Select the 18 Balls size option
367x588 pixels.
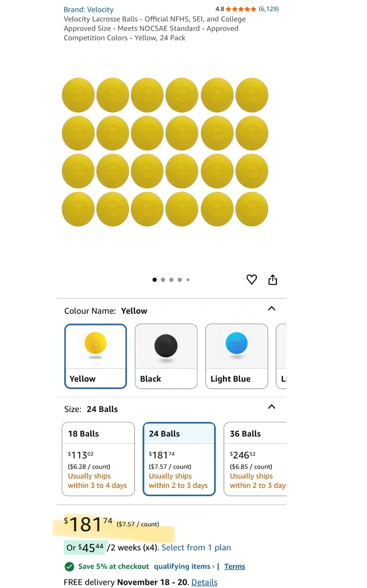[x=98, y=459]
